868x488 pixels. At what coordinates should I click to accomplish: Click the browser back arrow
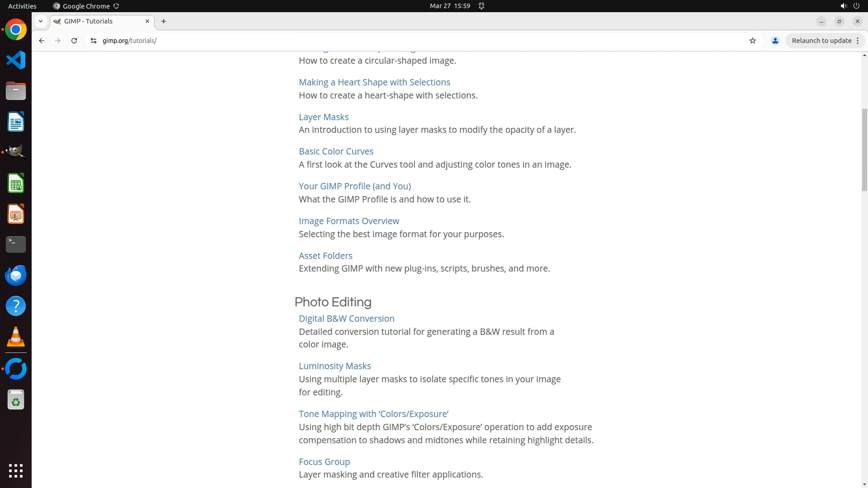42,41
